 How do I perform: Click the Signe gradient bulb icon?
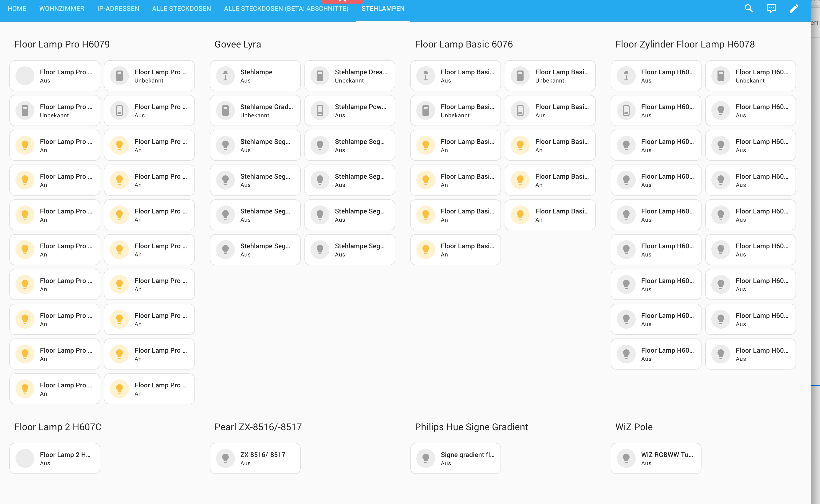click(426, 458)
